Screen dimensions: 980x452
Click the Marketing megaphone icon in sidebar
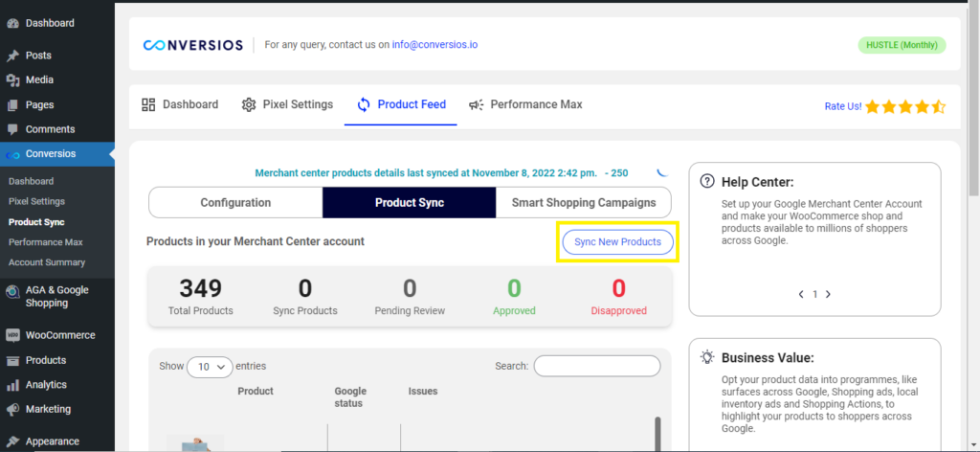coord(12,409)
